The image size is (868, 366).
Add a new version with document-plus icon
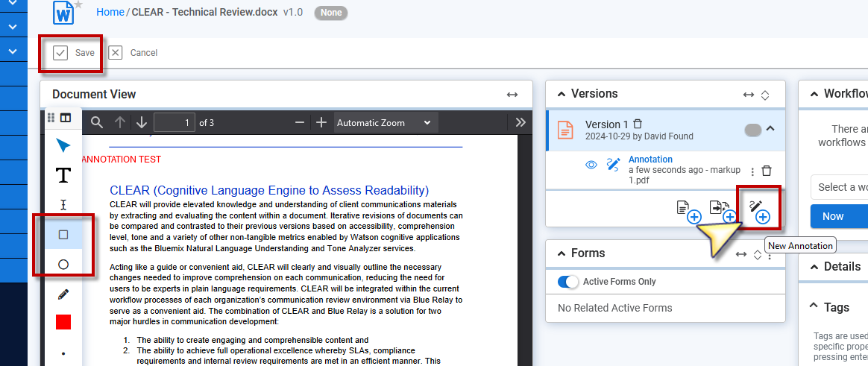click(x=689, y=211)
